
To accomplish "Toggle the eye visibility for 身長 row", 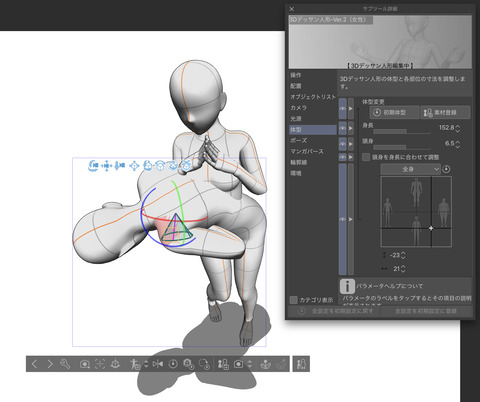I will 343,128.
